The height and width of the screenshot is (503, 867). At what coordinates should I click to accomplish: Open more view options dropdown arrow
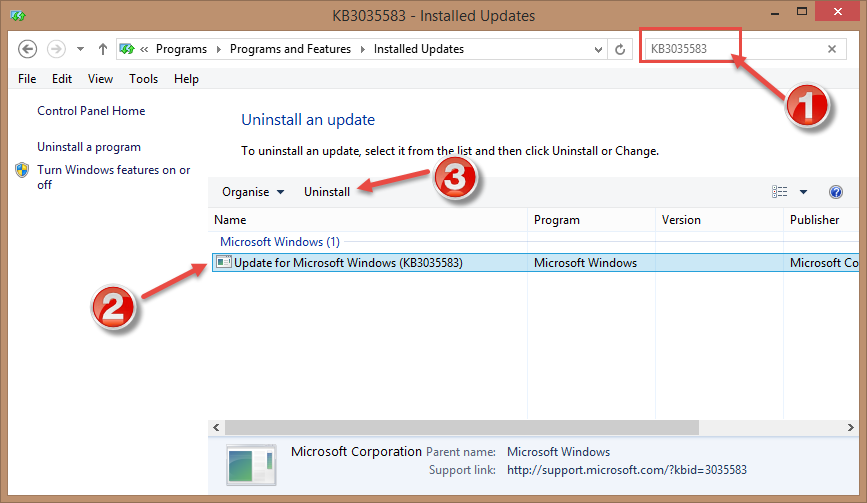pyautogui.click(x=803, y=192)
